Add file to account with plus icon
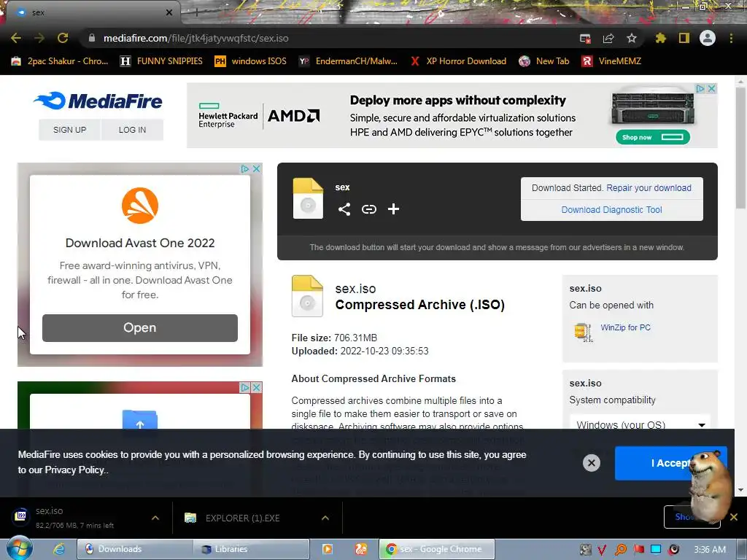This screenshot has height=560, width=747. click(393, 209)
